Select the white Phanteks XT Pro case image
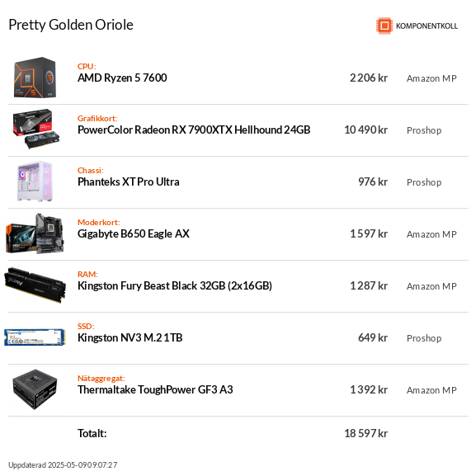 35,181
